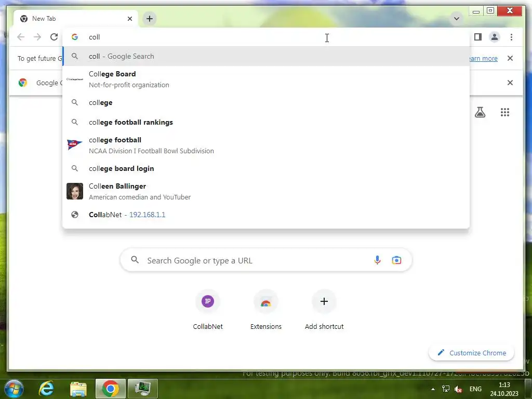The image size is (532, 399).
Task: Open the Chrome profile avatar menu
Action: [x=495, y=37]
